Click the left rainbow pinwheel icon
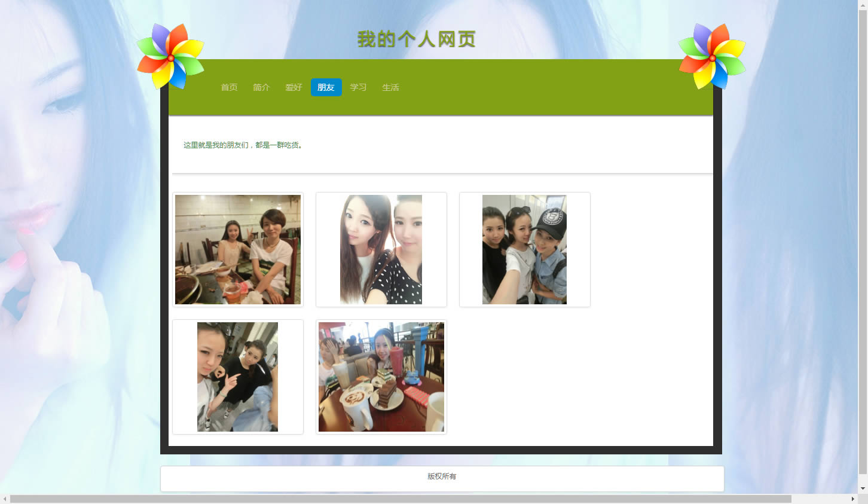The height and width of the screenshot is (504, 868). coord(170,56)
